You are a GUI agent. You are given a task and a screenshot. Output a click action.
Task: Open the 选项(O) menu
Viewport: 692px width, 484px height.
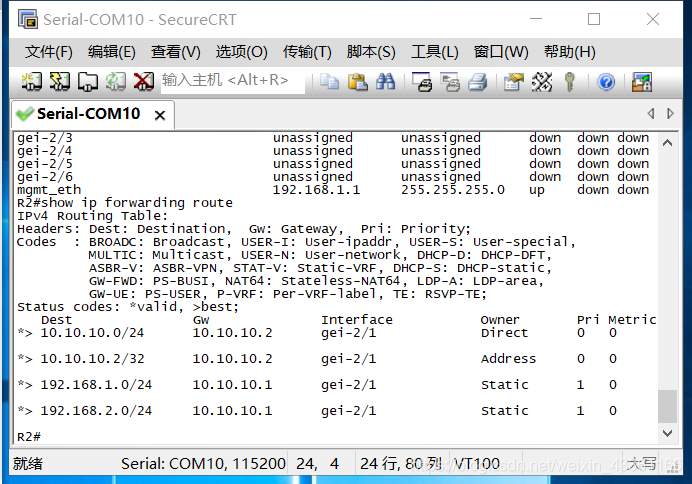(241, 52)
